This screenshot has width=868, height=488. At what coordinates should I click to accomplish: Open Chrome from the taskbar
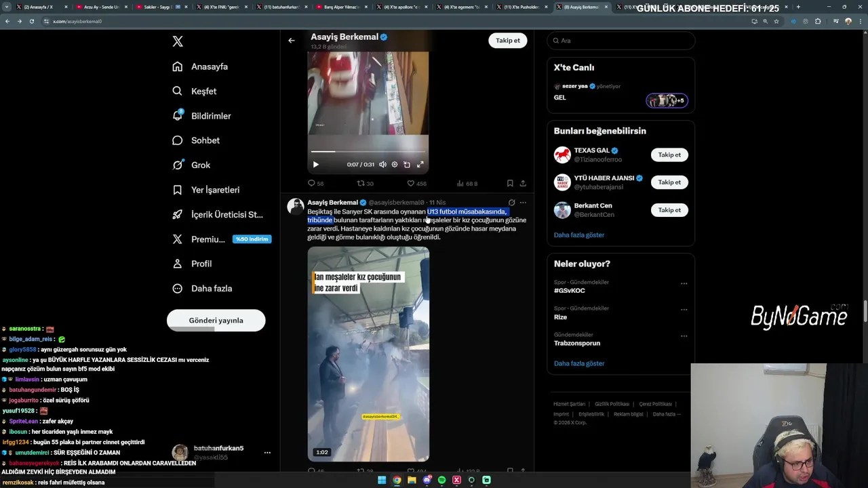pos(397,480)
